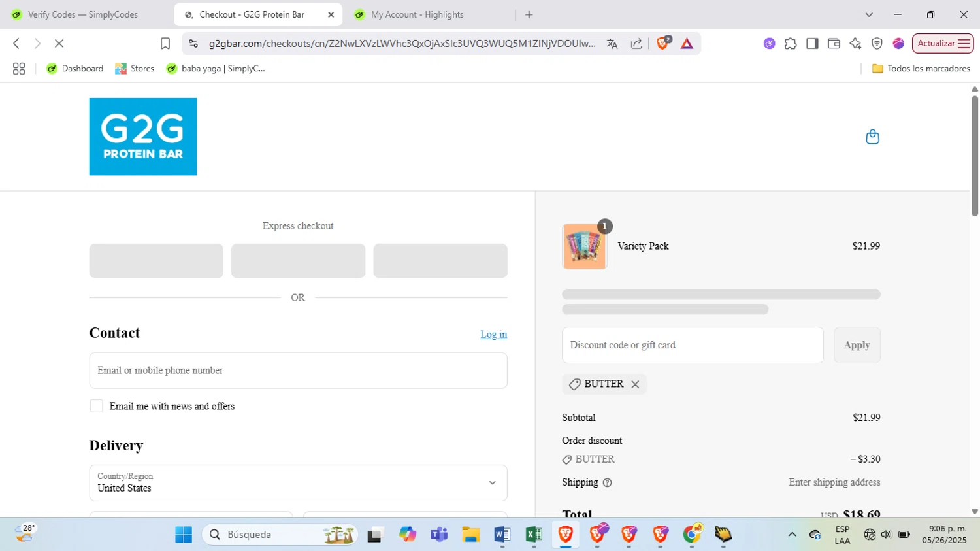View site information icon in address bar
The height and width of the screenshot is (551, 980).
point(193,44)
